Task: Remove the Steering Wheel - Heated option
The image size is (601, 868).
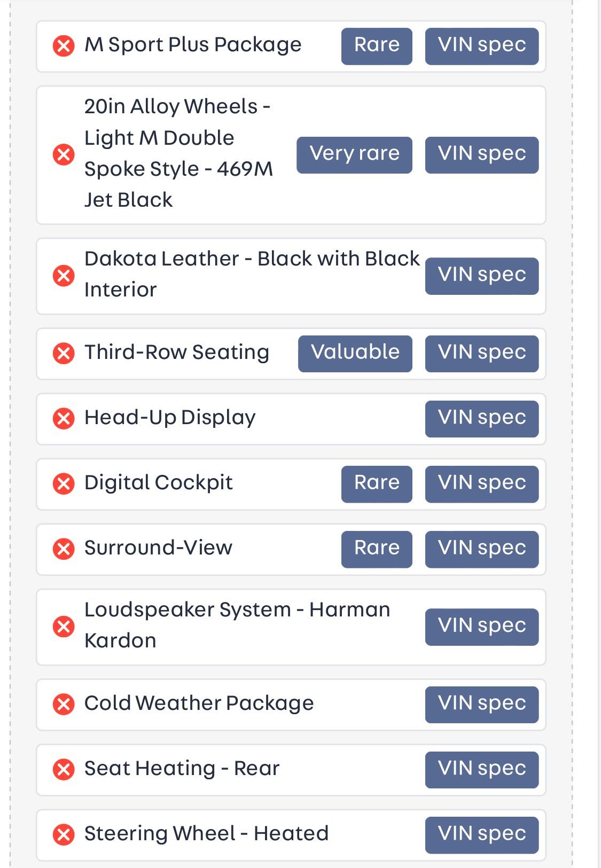Action: tap(64, 834)
